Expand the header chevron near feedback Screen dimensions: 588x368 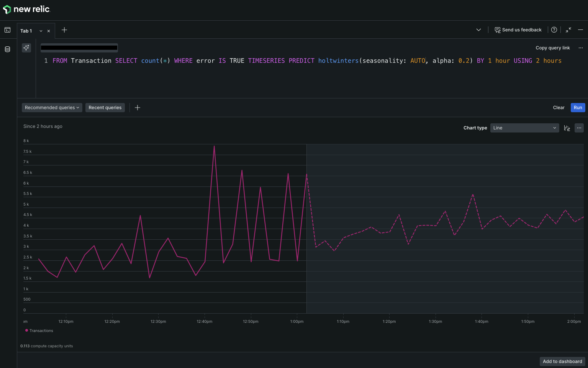[478, 30]
